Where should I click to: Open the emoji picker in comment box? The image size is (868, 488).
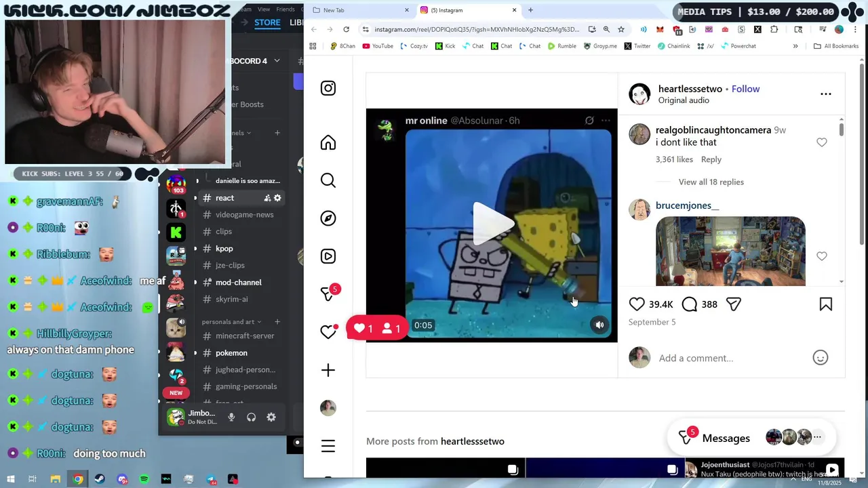coord(821,358)
